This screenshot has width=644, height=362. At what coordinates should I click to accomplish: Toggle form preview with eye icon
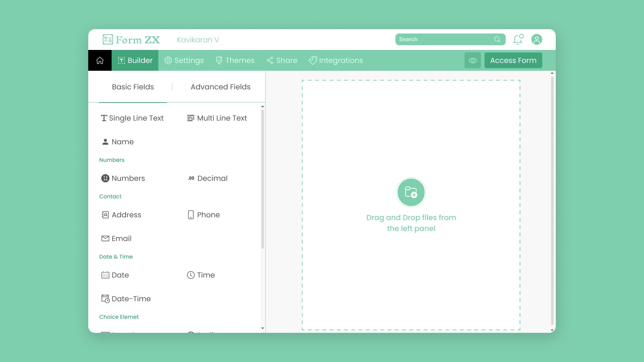[473, 60]
